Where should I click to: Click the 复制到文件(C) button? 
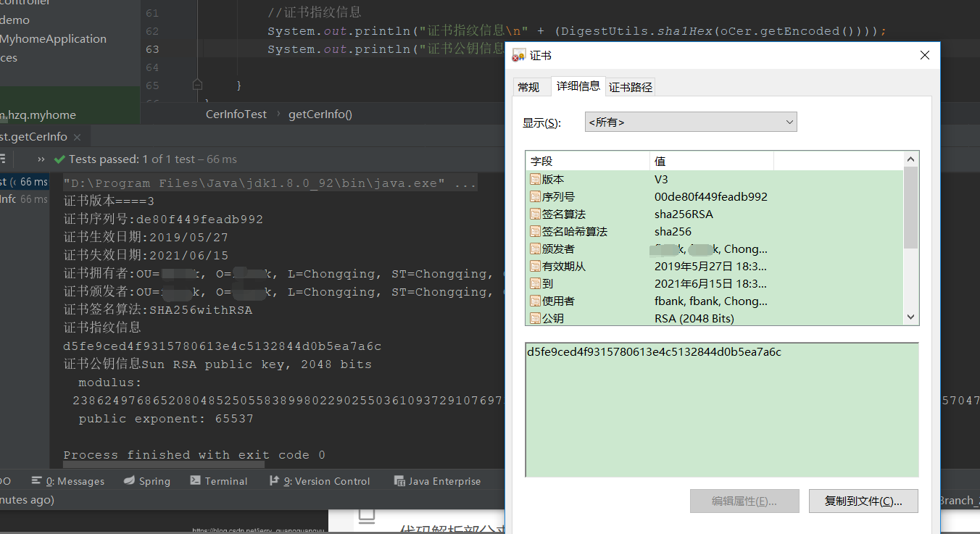(x=863, y=501)
